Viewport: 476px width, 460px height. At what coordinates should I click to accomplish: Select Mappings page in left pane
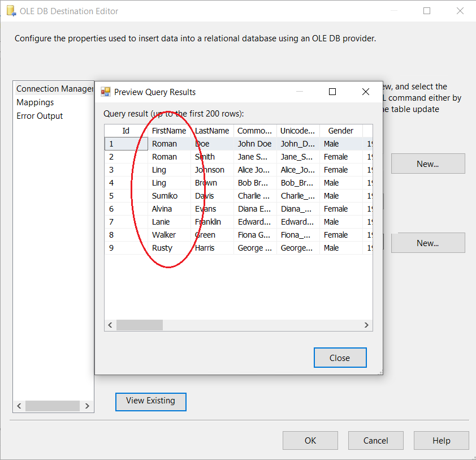point(35,102)
